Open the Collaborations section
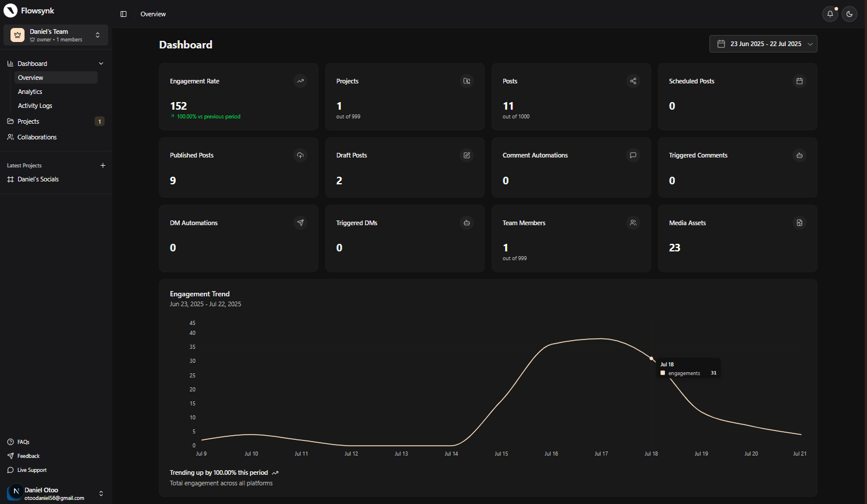 (37, 137)
